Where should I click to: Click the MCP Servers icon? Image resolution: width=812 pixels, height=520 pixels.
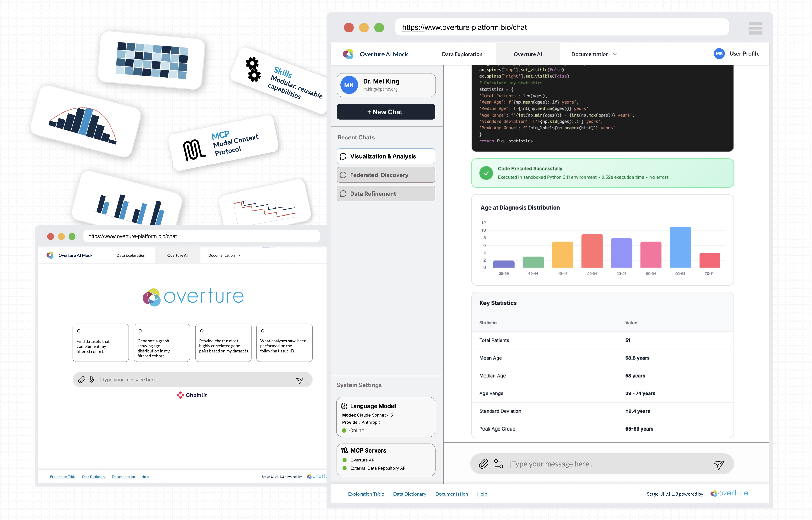(x=344, y=450)
